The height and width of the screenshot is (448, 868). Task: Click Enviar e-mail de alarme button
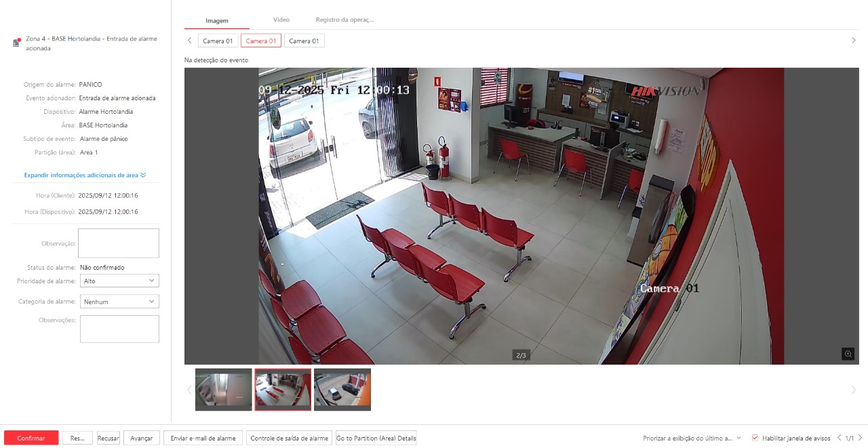203,438
